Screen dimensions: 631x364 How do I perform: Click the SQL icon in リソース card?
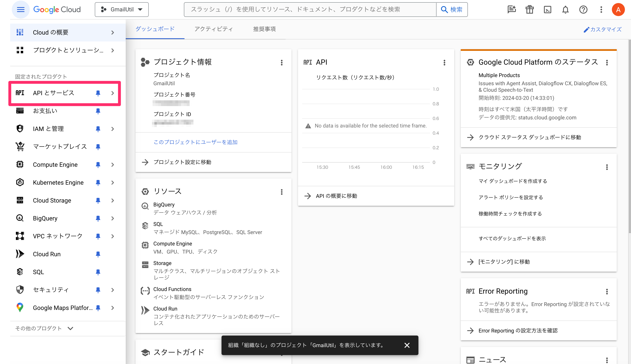(x=145, y=226)
